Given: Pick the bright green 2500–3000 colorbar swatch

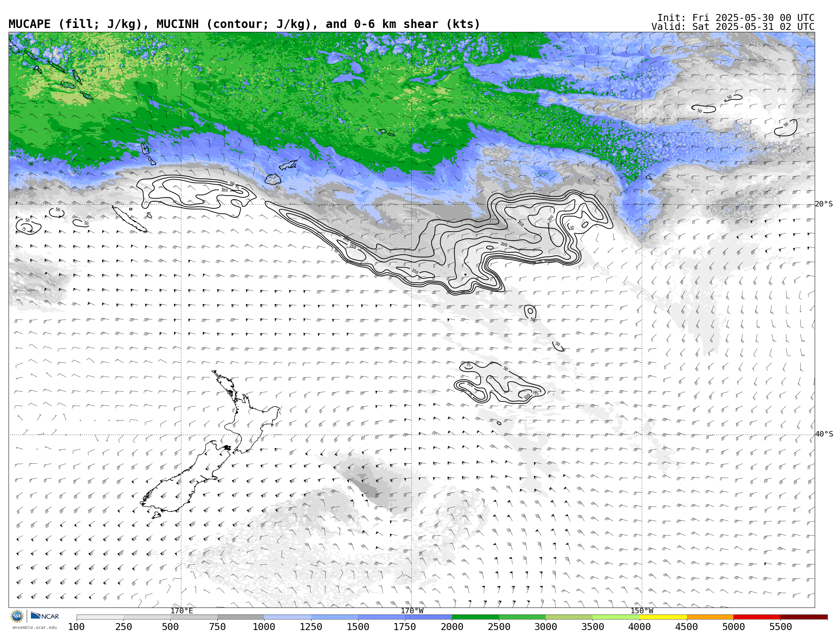Looking at the screenshot, I should point(522,617).
